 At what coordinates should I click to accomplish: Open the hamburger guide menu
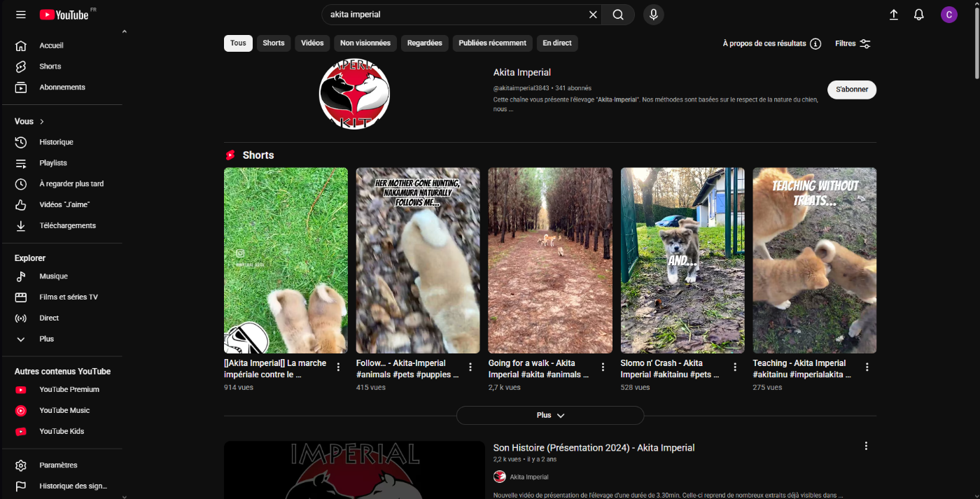coord(21,15)
